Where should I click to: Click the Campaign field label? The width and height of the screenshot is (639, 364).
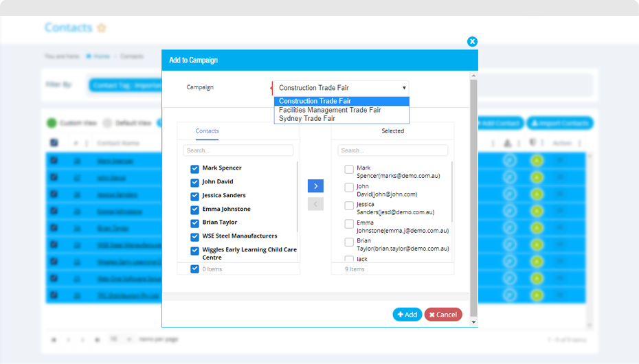(x=200, y=87)
